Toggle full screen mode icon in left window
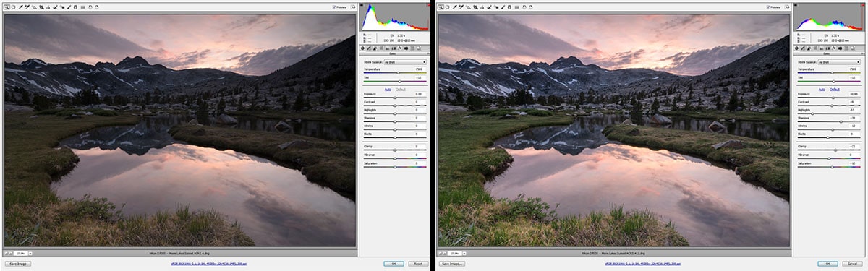Viewport: 868px width, 271px height. pos(354,7)
